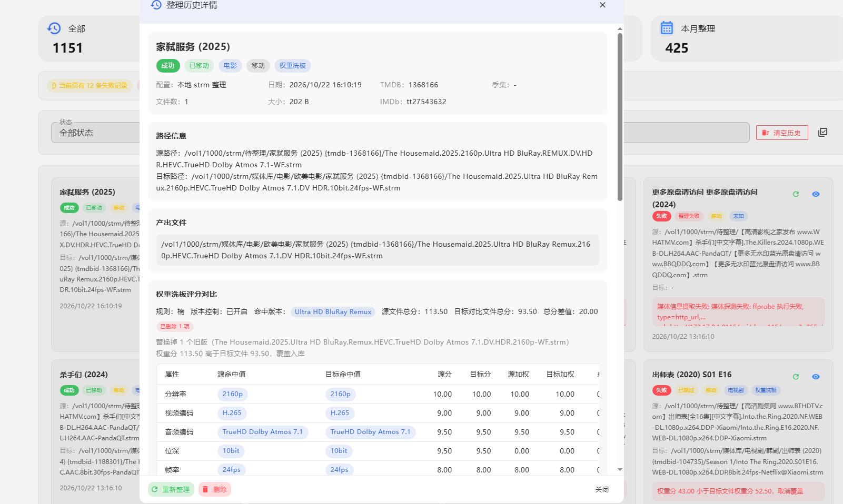Click the target 10bit chip in 位深 row
Image resolution: width=843 pixels, height=504 pixels.
click(x=339, y=451)
